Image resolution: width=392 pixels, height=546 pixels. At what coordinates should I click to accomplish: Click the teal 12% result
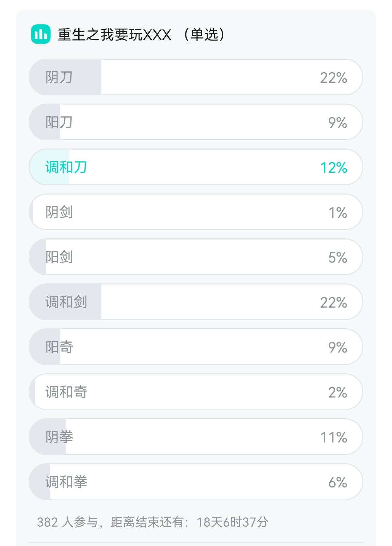pyautogui.click(x=333, y=168)
